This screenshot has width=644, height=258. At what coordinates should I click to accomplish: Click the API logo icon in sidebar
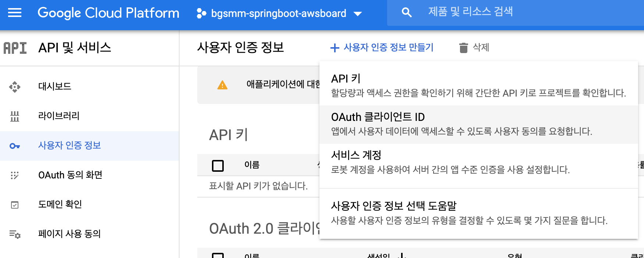coord(15,48)
